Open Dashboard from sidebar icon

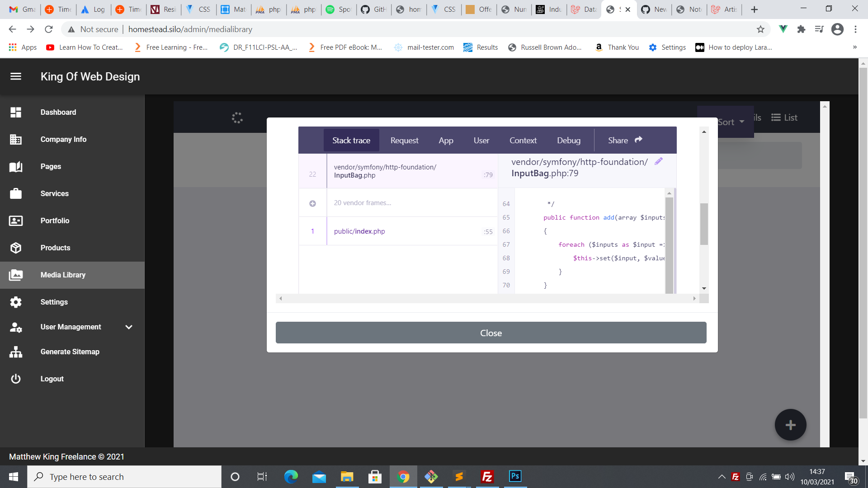(16, 112)
